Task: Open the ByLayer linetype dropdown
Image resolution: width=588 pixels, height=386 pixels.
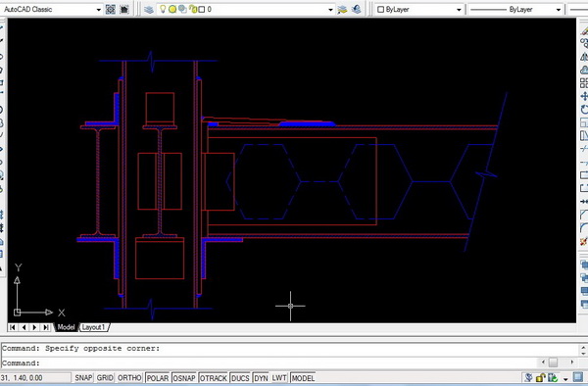Action: point(559,10)
